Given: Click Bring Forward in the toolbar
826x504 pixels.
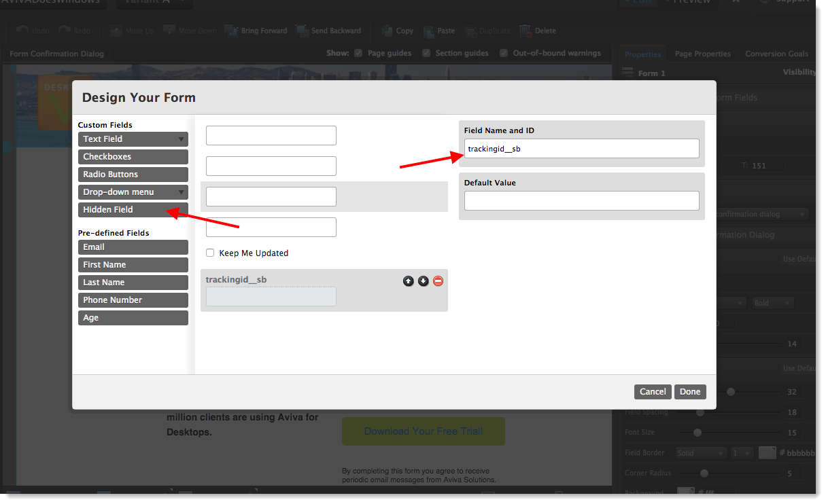Looking at the screenshot, I should click(256, 31).
